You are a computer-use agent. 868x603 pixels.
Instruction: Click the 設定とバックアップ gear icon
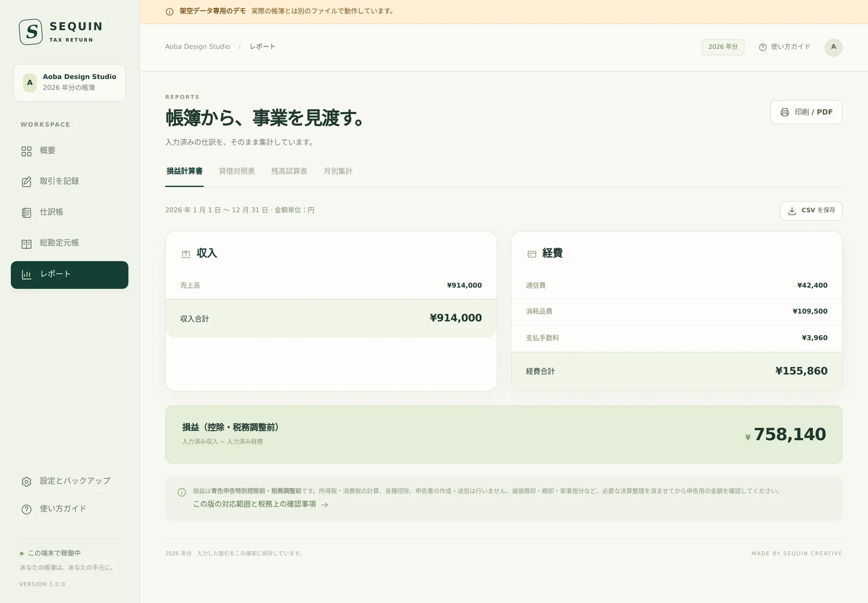pos(27,482)
